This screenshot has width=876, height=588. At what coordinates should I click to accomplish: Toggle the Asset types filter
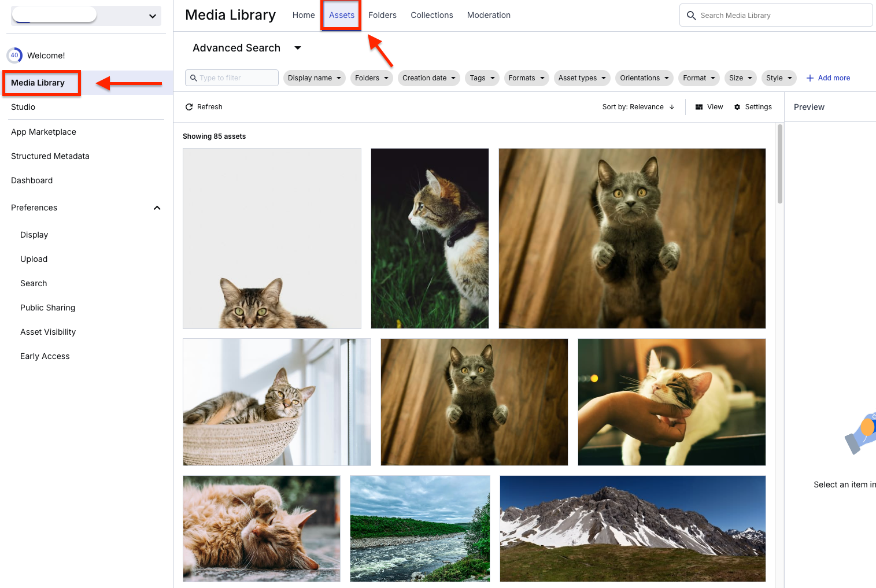coord(582,77)
